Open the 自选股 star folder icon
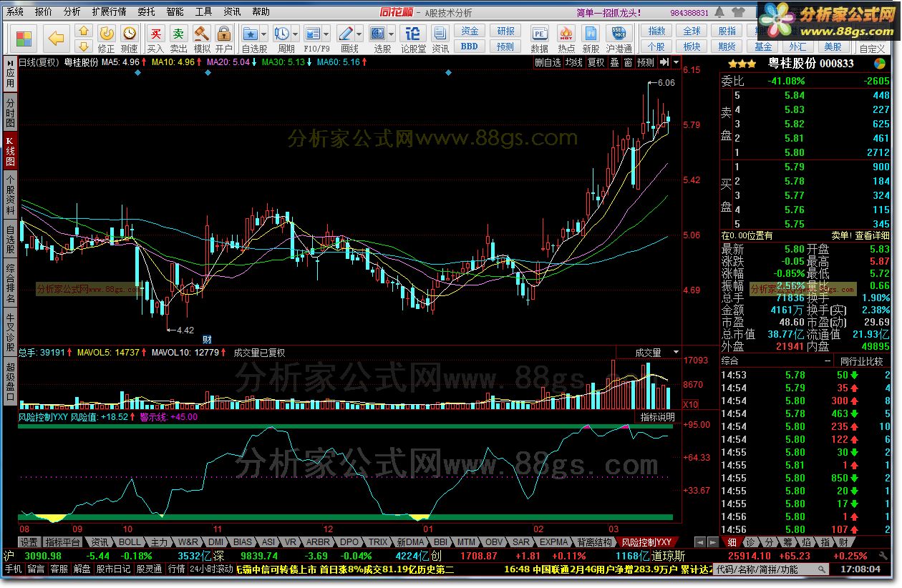This screenshot has height=588, width=902. pyautogui.click(x=250, y=33)
